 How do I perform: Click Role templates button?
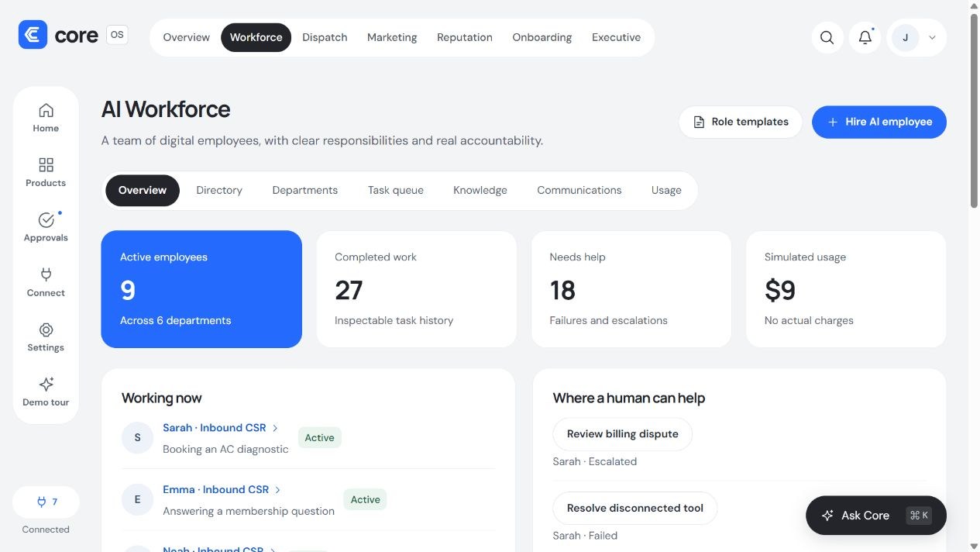click(x=741, y=122)
